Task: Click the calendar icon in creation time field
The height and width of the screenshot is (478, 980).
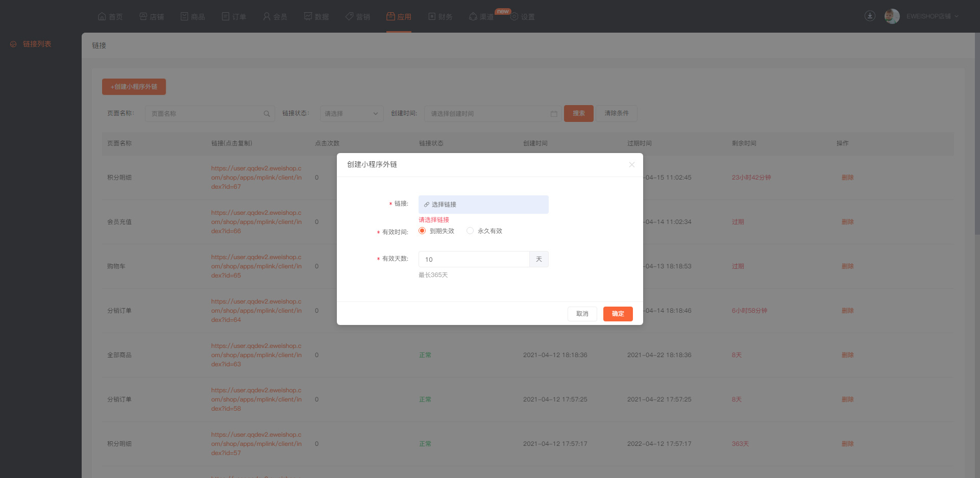Action: coord(554,114)
